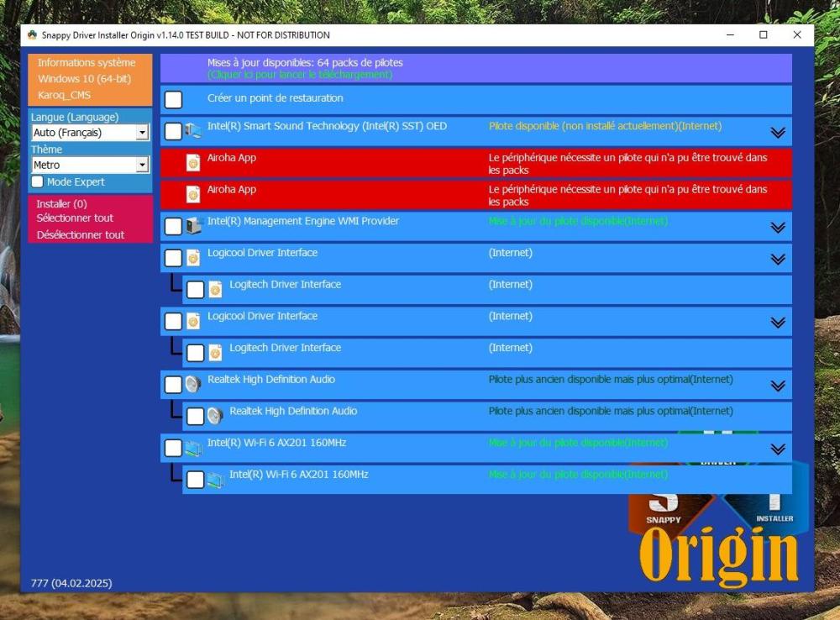Click 'Intel(R) Management Engine WMI Provider' name text
Screen dimensions: 840x620
click(x=303, y=221)
